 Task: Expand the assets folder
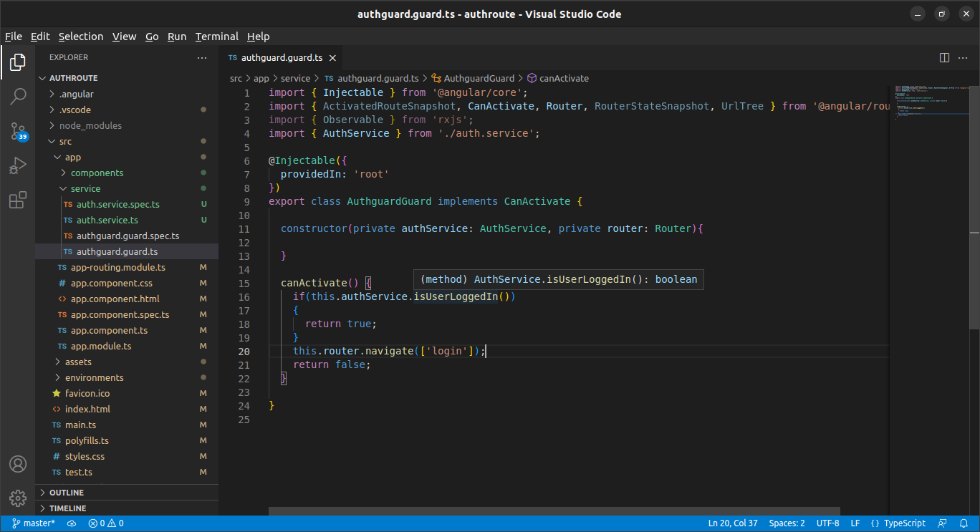tap(127, 362)
